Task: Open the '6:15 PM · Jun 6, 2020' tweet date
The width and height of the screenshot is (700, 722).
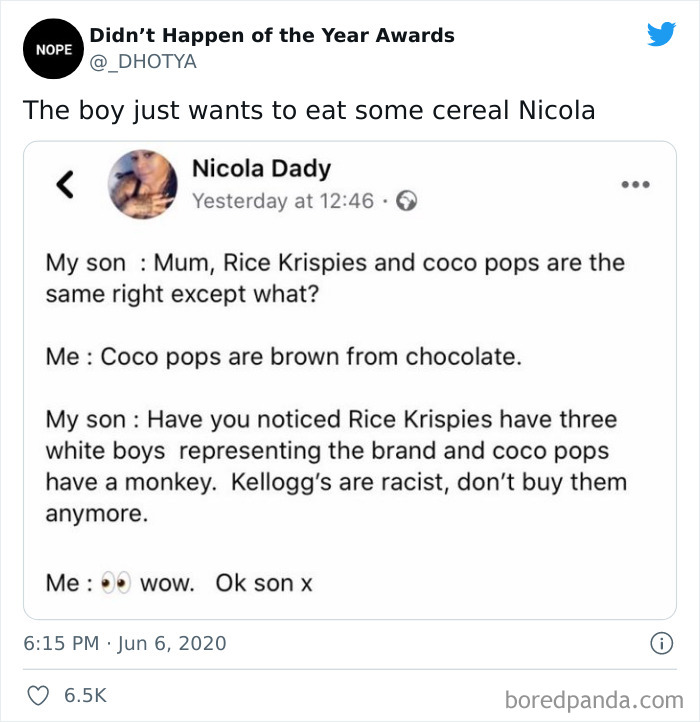Action: pyautogui.click(x=125, y=643)
